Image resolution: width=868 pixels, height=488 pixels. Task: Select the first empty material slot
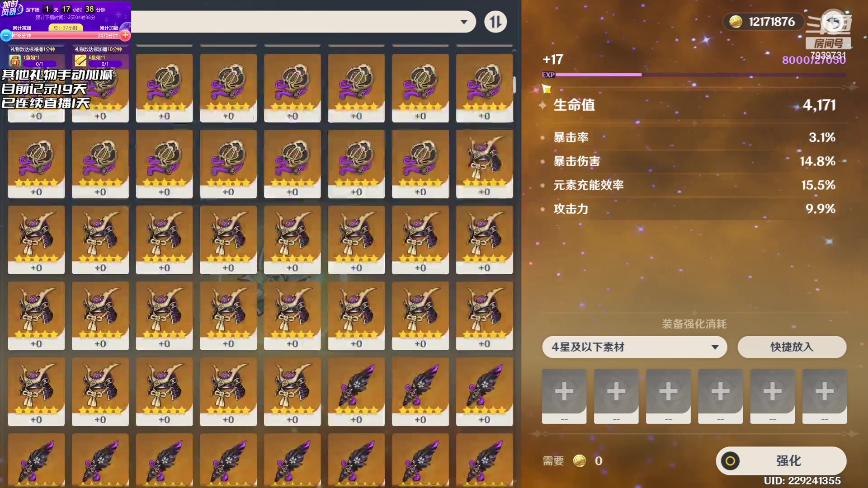(x=564, y=396)
